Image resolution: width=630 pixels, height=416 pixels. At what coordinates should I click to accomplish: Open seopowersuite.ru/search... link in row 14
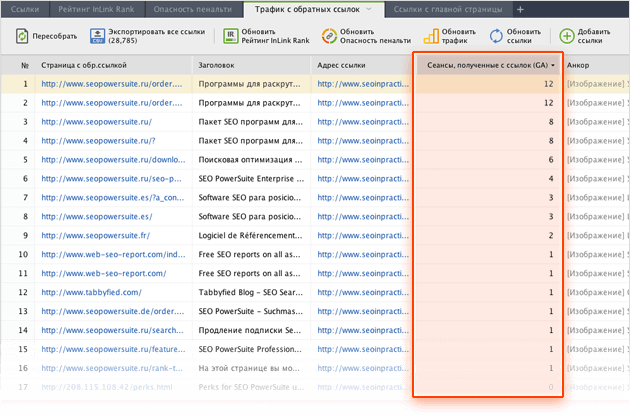tap(112, 330)
